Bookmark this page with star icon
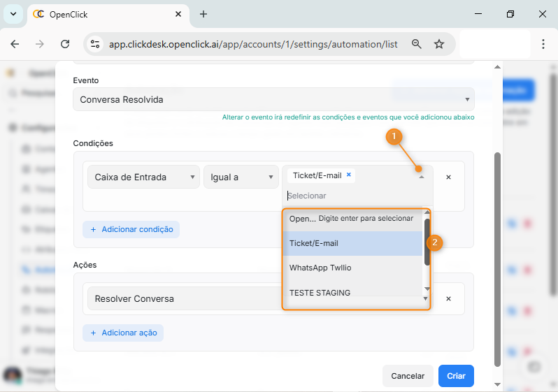Screen dimensions: 558x392 click(x=439, y=44)
